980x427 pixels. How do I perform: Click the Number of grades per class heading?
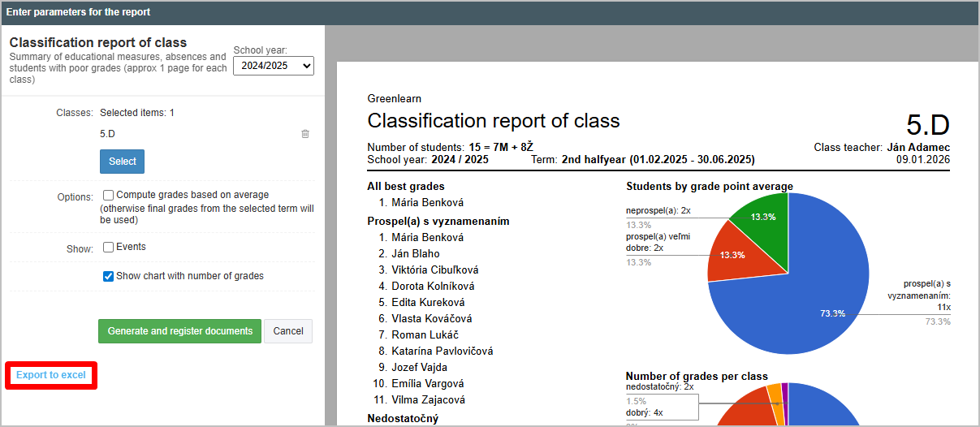(x=697, y=376)
